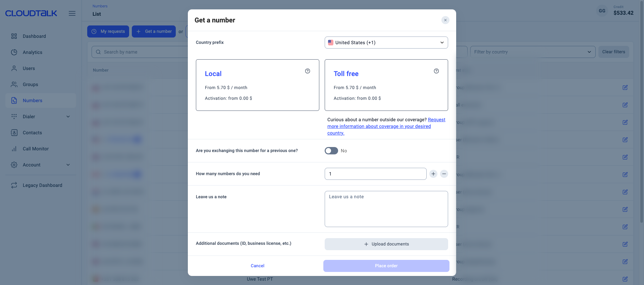
Task: Select the Toll free number option
Action: [386, 85]
